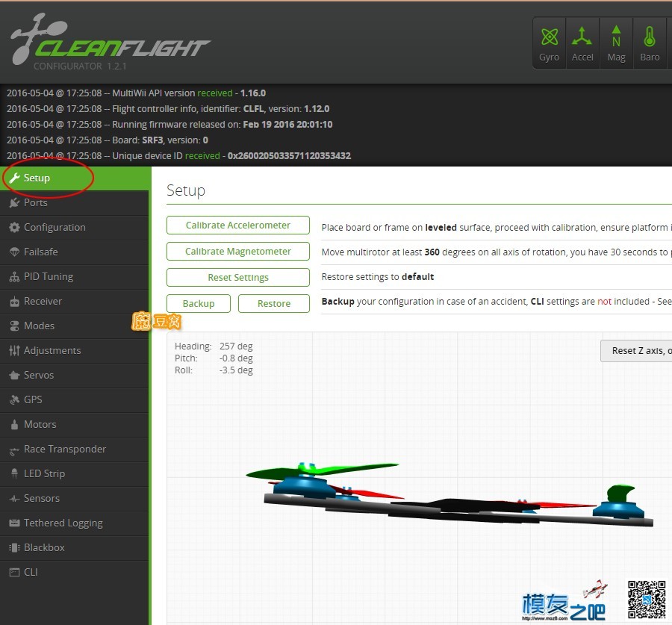Go to the GPS tab
The height and width of the screenshot is (625, 672).
[x=75, y=400]
